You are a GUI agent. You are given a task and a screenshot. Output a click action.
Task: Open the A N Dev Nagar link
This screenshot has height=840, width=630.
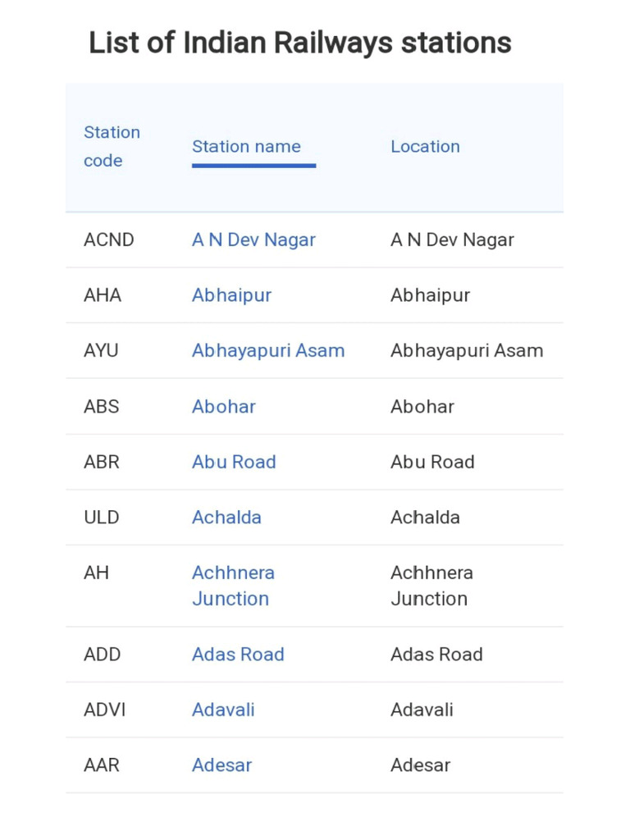click(x=253, y=240)
